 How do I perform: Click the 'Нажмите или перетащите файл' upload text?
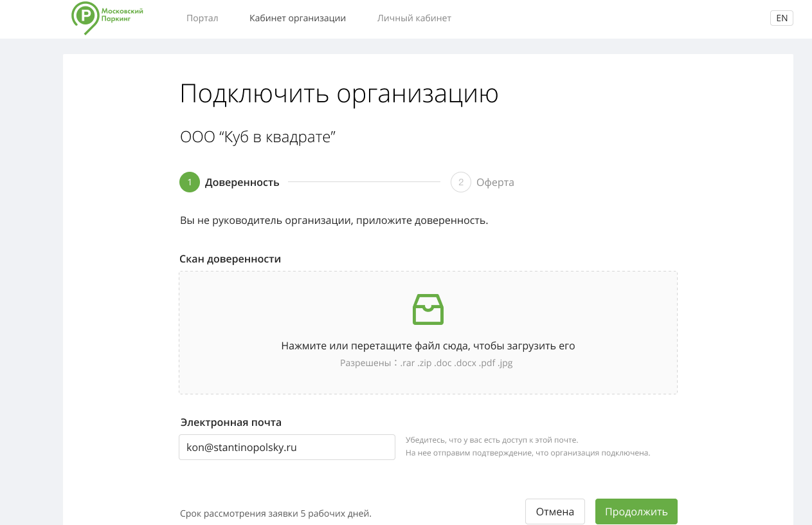pyautogui.click(x=428, y=345)
